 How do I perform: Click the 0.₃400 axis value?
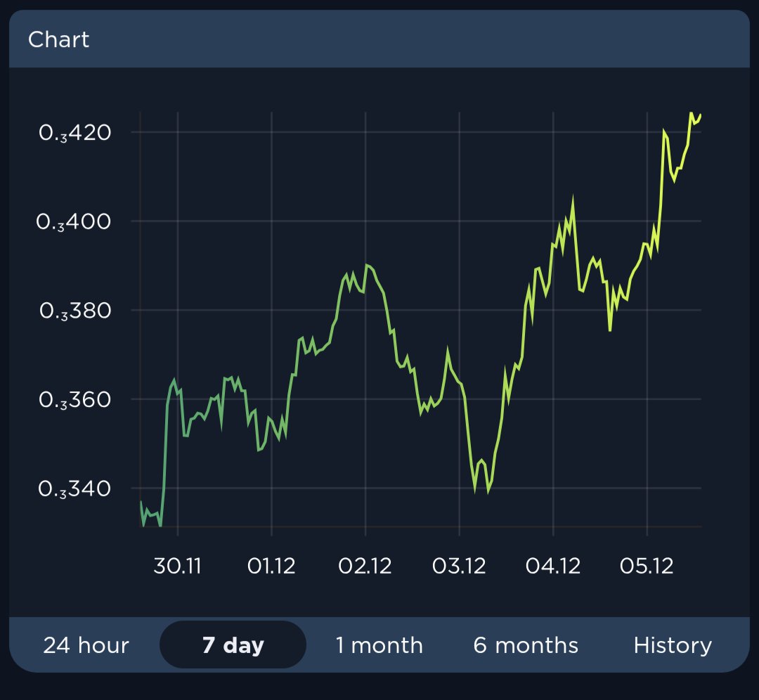(x=74, y=222)
